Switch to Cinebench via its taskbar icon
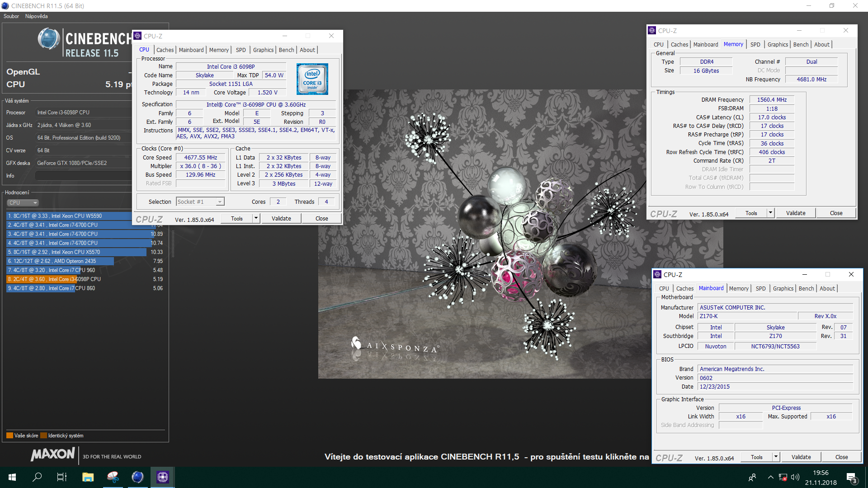Screen dimensions: 868x488 point(137,477)
